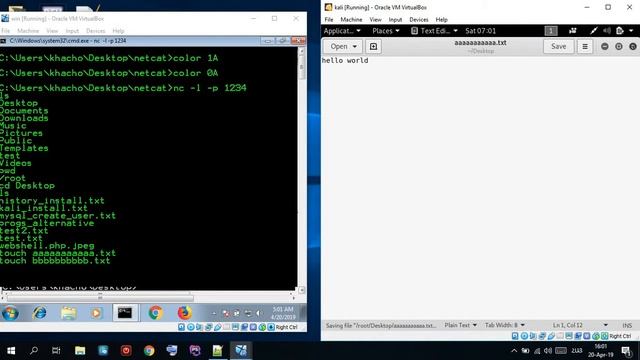Click Kali top bar screen recorder icon
This screenshot has width=640, height=360.
pos(573,31)
